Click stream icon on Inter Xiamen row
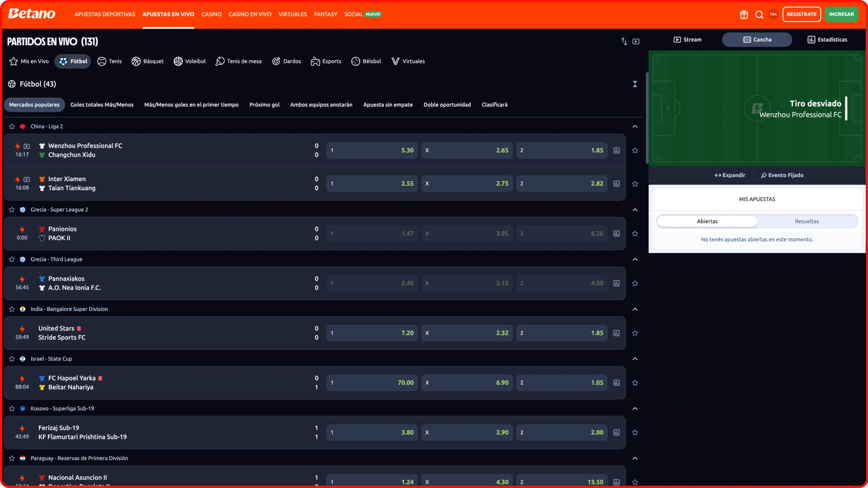 tap(27, 179)
